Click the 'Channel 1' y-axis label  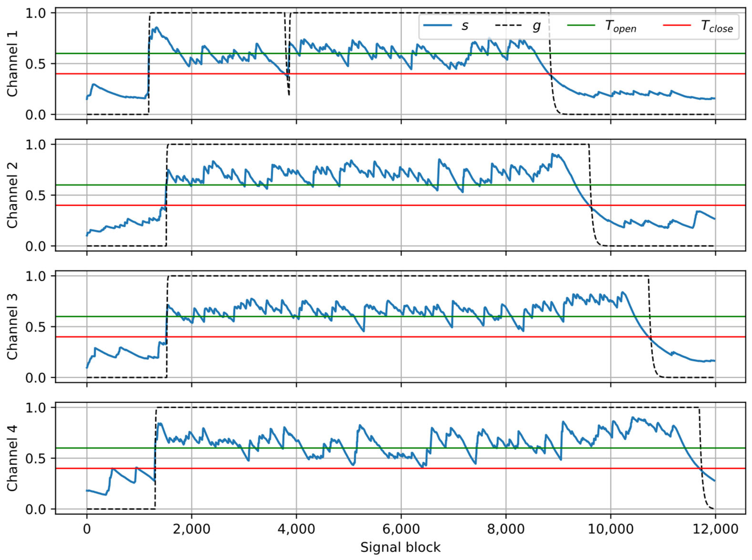13,64
